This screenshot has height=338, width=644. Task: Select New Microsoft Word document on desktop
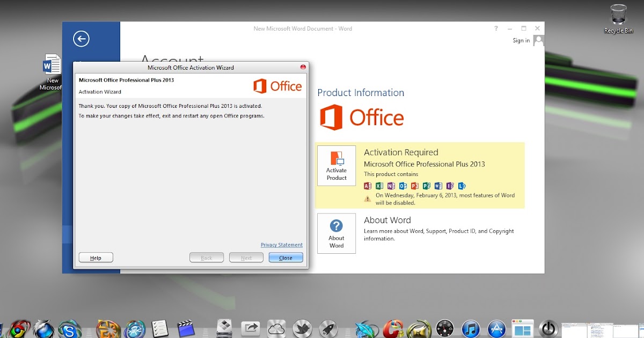(x=52, y=72)
